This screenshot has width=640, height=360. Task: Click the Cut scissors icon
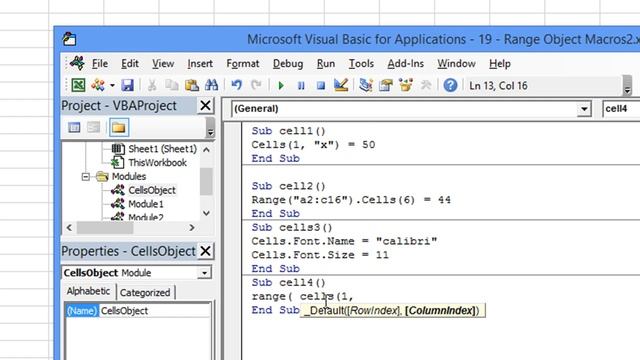coord(152,85)
